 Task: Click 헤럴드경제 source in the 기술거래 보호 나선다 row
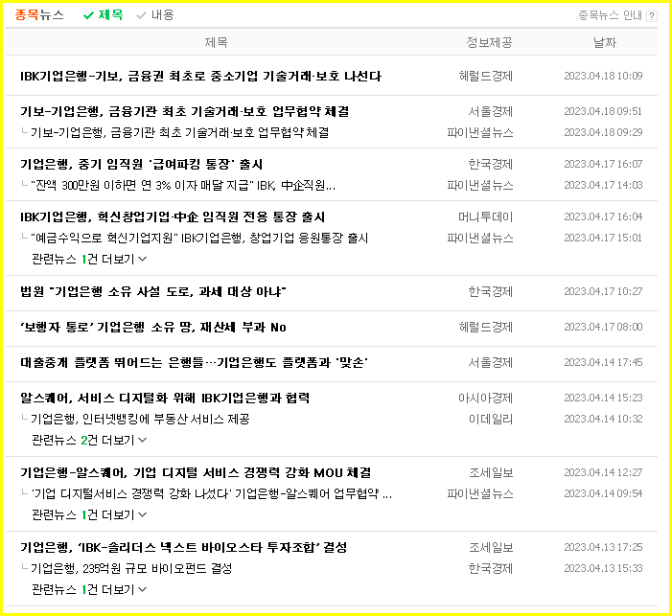tap(486, 77)
